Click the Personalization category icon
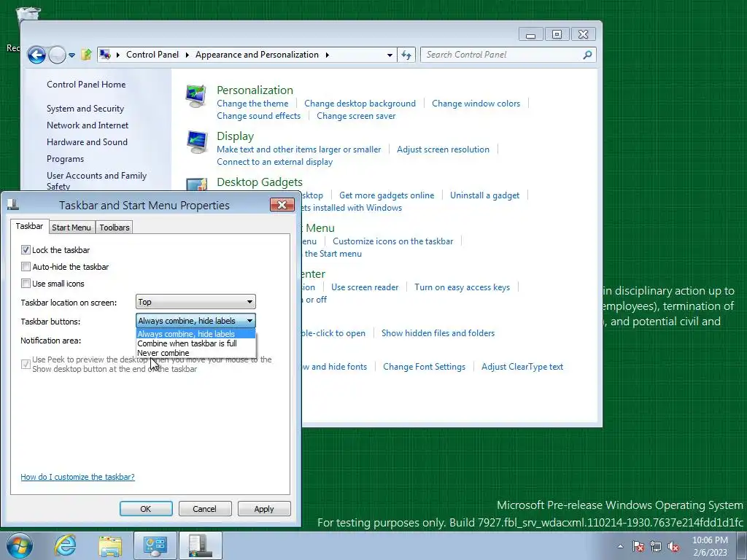Viewport: 747px width, 560px height. tap(196, 96)
